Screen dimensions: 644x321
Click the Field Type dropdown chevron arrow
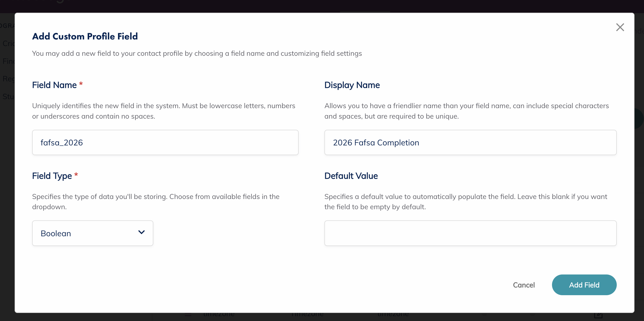pyautogui.click(x=141, y=232)
